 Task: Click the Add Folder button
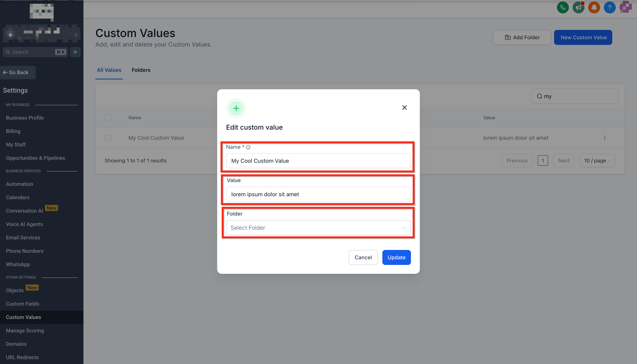[522, 38]
